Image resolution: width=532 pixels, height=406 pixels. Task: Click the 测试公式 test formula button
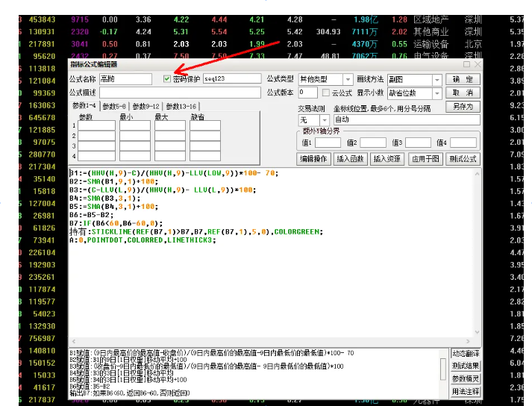[x=463, y=159]
